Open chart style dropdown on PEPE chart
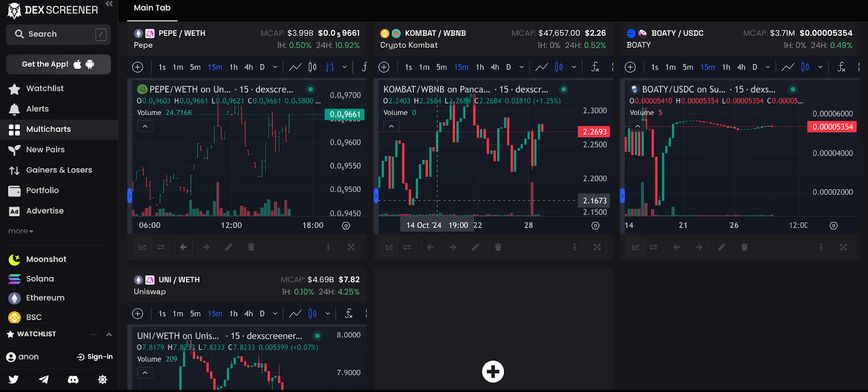868x392 pixels. pyautogui.click(x=344, y=67)
